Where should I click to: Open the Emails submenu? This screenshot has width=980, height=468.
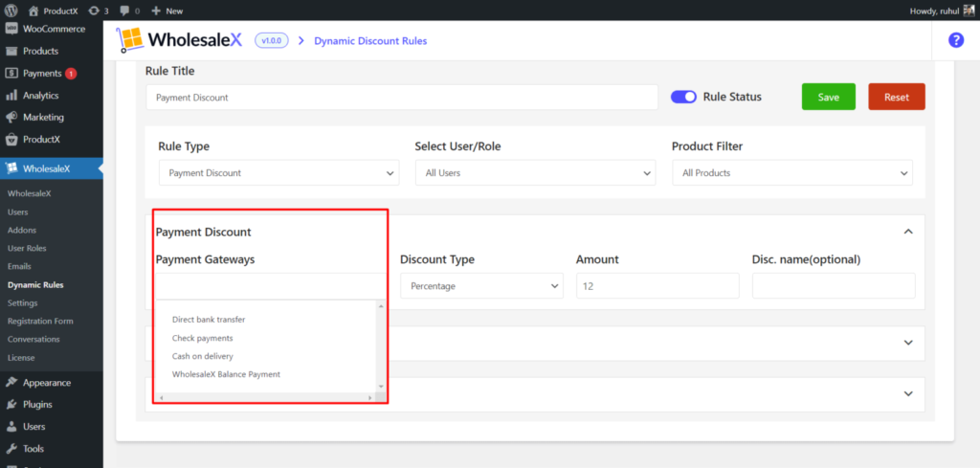19,266
